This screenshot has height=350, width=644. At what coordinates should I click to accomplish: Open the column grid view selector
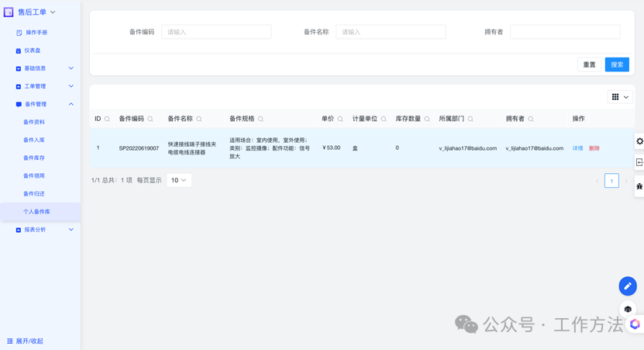coord(620,97)
